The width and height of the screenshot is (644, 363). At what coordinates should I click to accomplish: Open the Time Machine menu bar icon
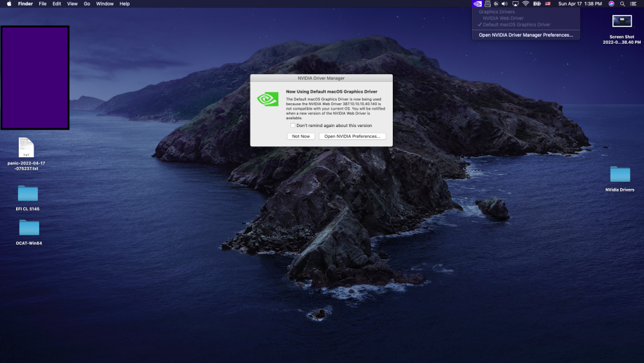tap(496, 4)
